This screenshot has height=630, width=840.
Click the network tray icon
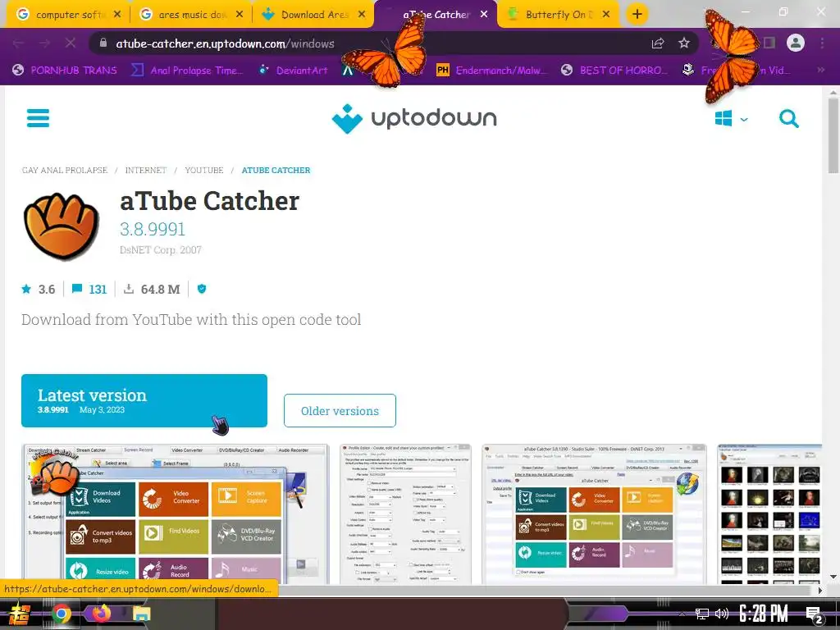click(x=702, y=614)
